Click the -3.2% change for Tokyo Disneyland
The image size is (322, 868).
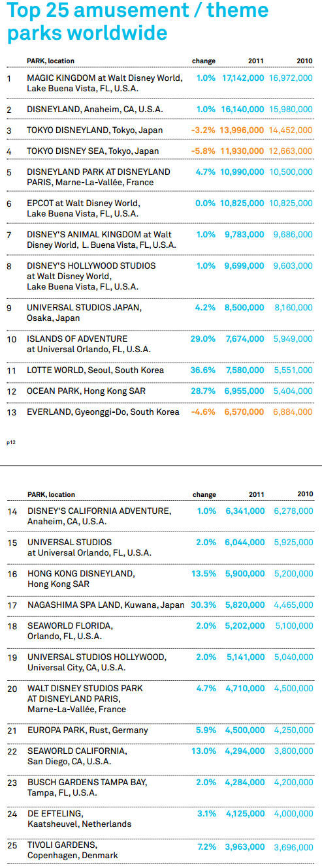tap(203, 130)
